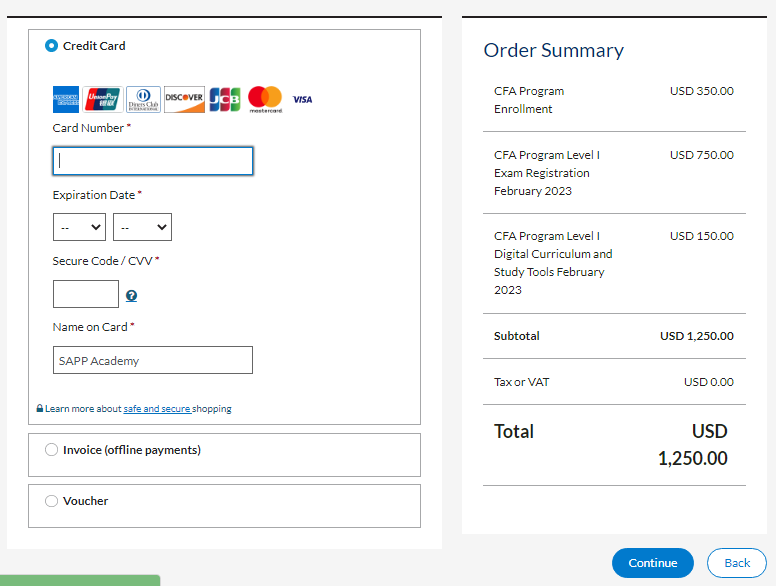Click the Mastercard logo
The image size is (776, 586).
click(265, 99)
